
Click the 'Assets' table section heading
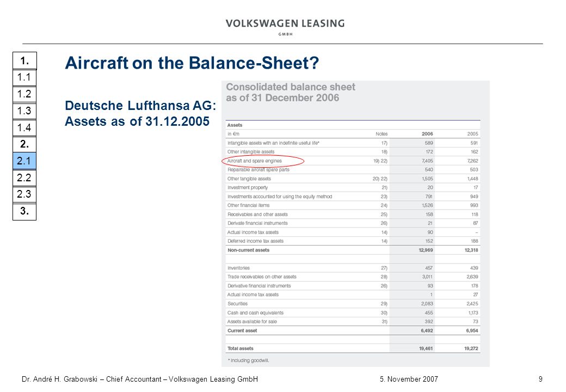(235, 125)
